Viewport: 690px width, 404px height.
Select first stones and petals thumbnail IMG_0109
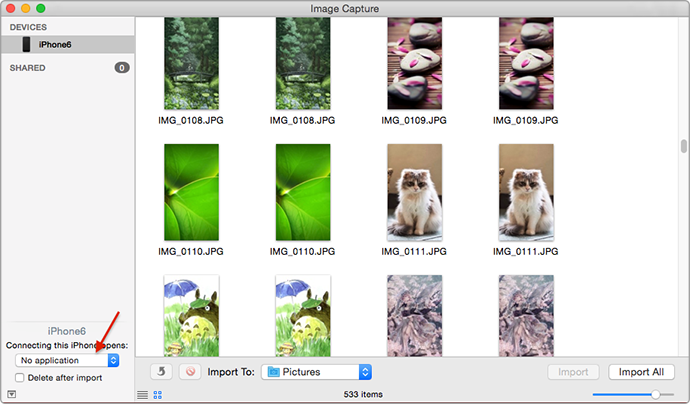[x=415, y=63]
